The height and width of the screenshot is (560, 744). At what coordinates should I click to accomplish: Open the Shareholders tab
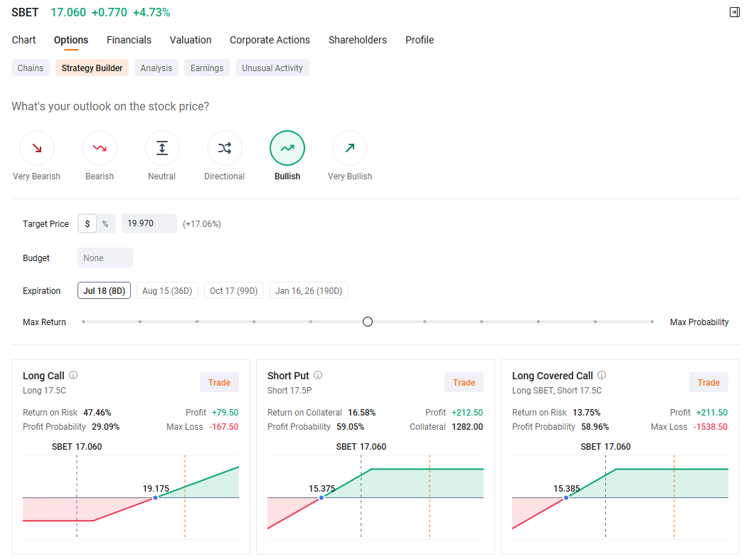coord(357,40)
